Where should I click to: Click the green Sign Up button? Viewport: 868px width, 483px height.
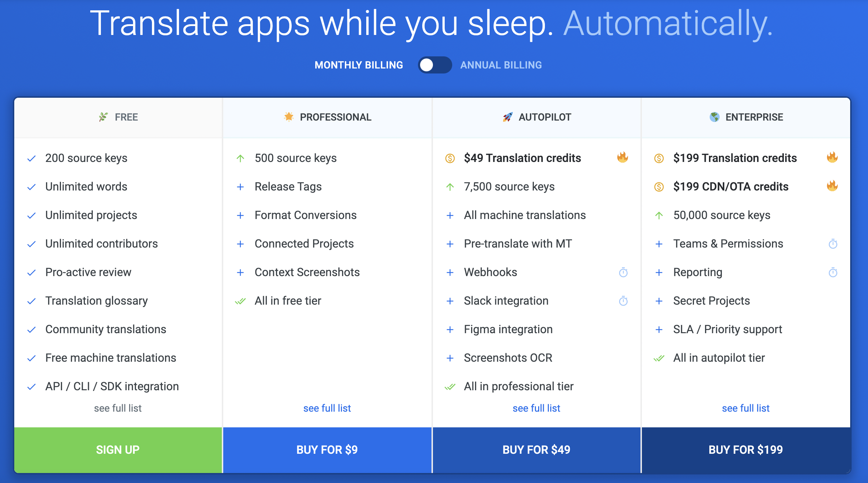(118, 450)
